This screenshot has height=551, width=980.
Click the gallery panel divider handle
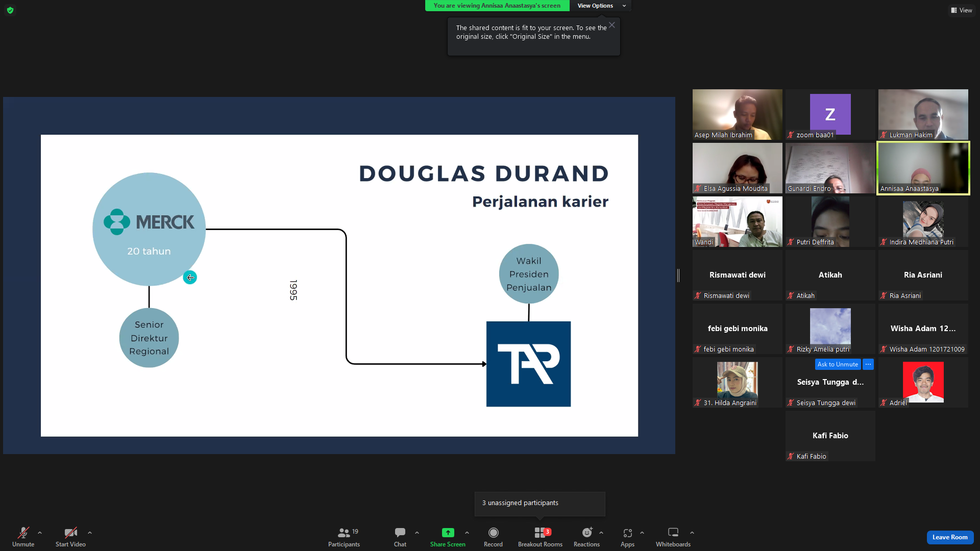(678, 275)
